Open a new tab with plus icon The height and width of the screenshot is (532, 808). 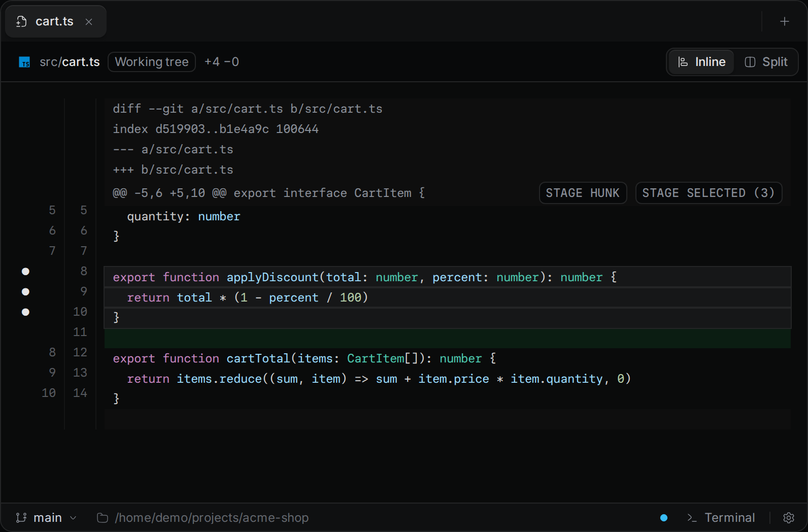(785, 21)
